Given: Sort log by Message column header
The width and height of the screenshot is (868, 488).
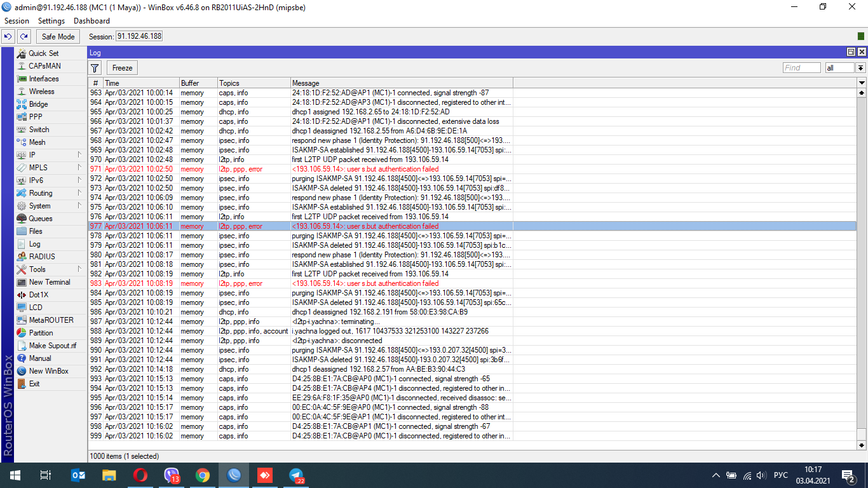Looking at the screenshot, I should point(402,83).
